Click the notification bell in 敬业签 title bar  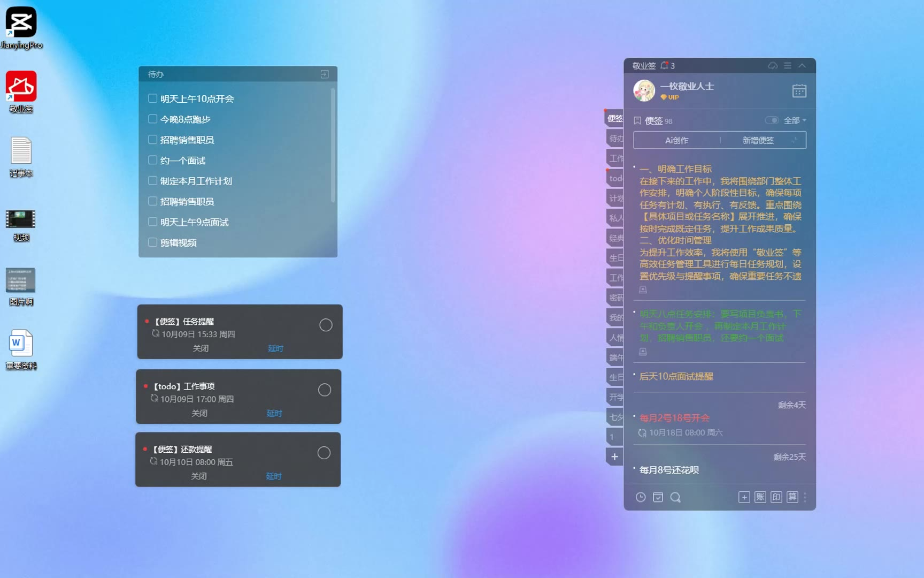665,65
